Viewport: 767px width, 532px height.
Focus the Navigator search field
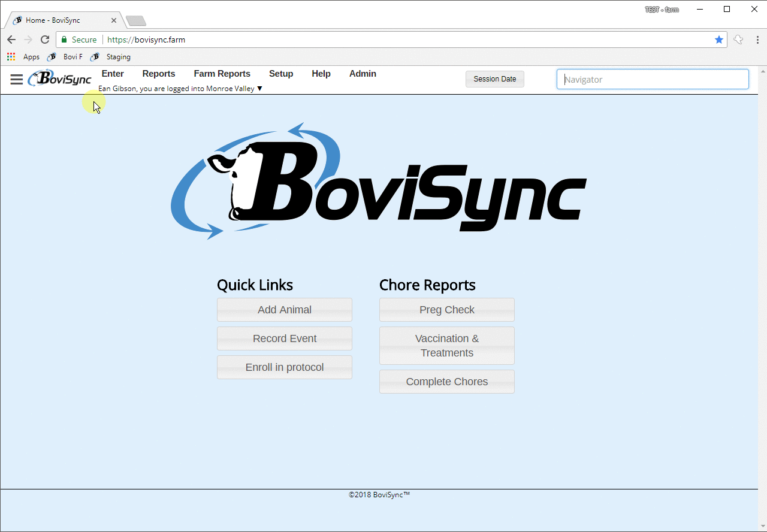coord(653,79)
